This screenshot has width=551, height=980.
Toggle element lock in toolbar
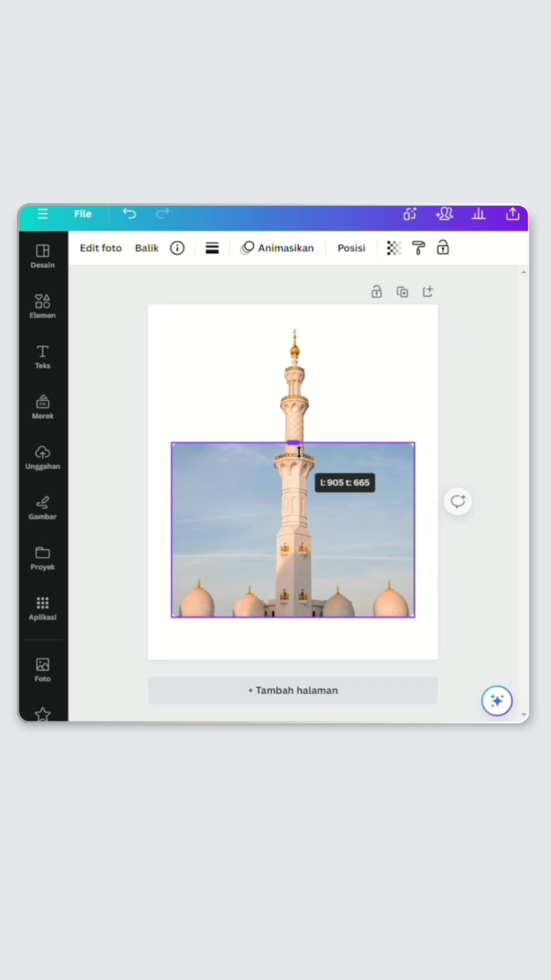point(443,248)
